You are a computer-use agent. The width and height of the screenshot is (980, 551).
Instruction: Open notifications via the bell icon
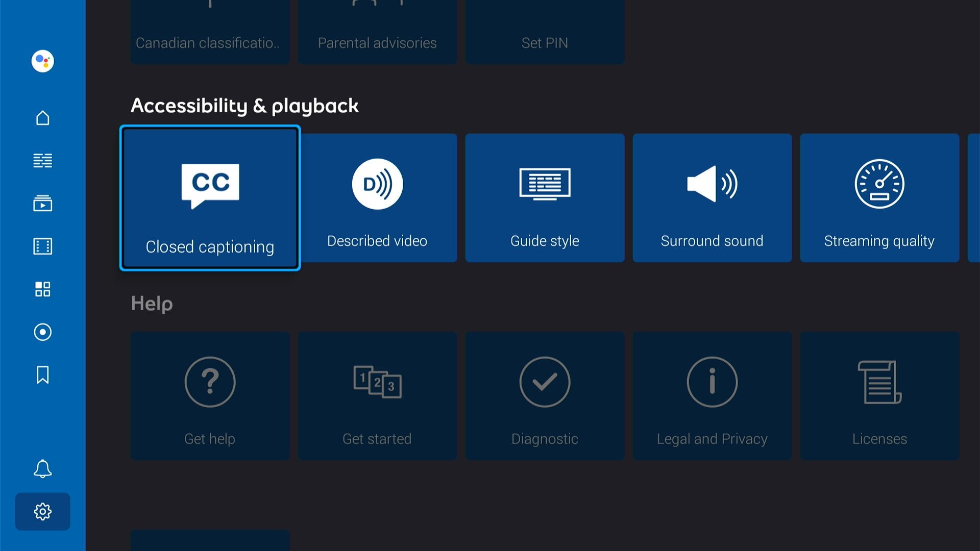(42, 469)
